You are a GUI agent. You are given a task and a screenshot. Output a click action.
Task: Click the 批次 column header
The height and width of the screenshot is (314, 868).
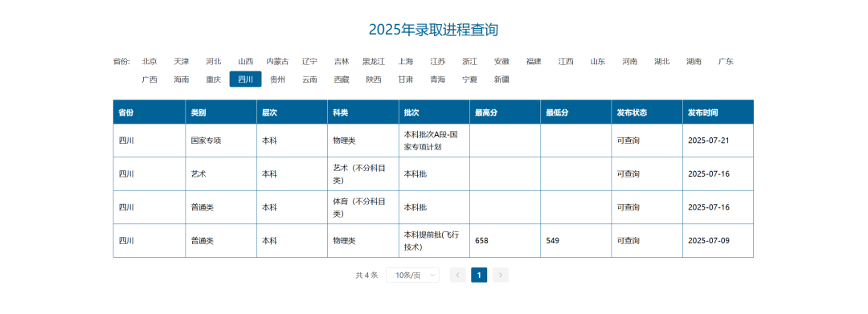[434, 112]
